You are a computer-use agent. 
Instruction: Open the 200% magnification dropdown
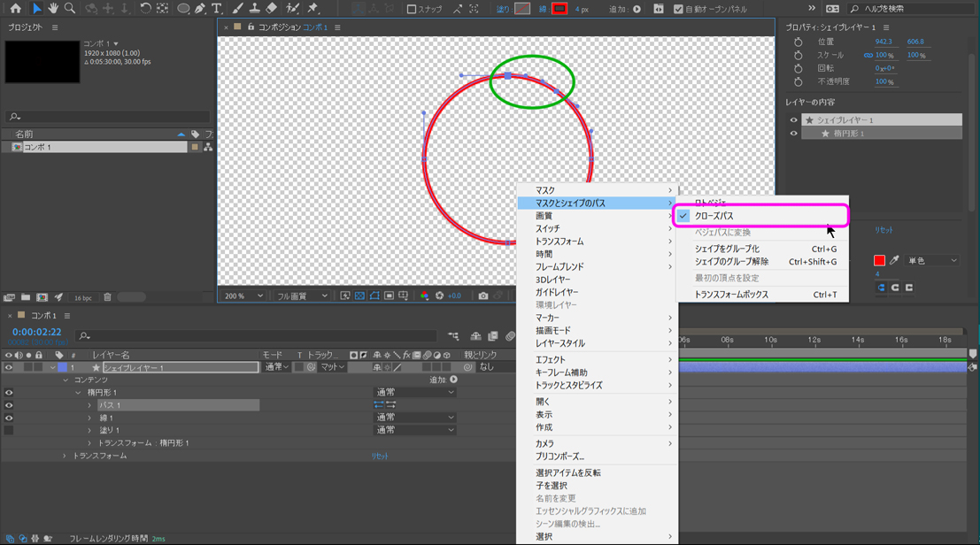coord(243,296)
